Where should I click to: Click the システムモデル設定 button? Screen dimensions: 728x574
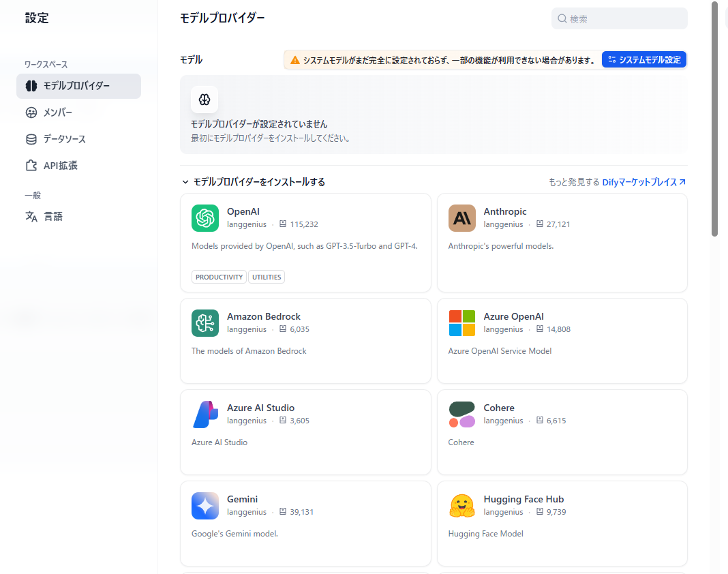pyautogui.click(x=643, y=60)
